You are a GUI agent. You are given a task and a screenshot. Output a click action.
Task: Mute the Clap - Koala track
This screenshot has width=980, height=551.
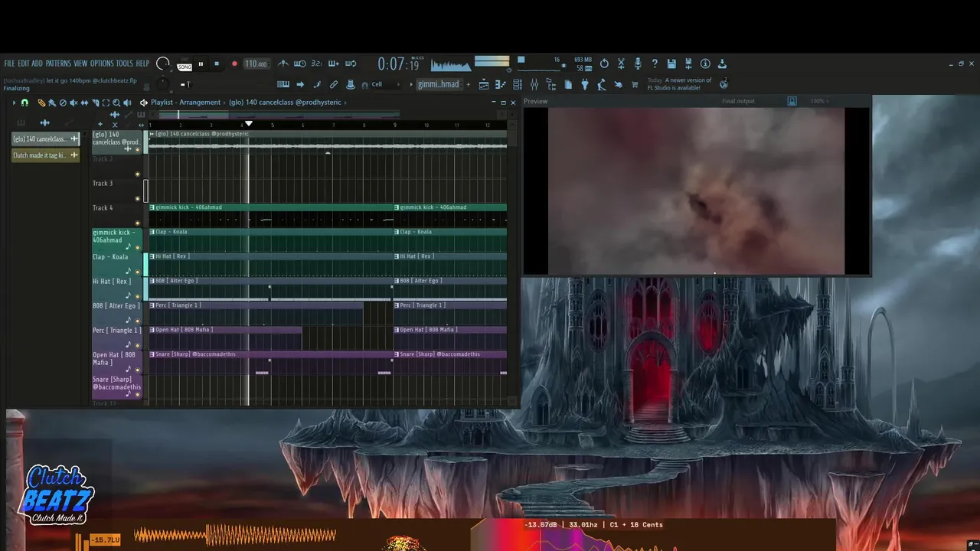138,272
